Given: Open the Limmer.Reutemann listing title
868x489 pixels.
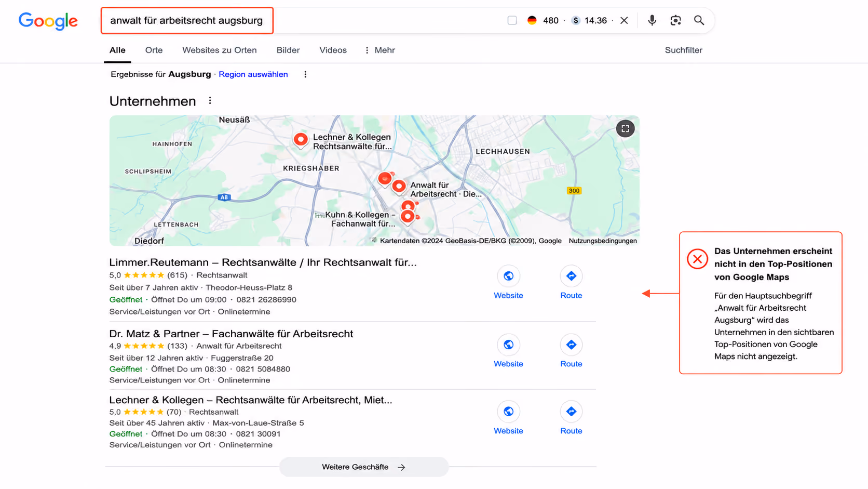Looking at the screenshot, I should pyautogui.click(x=263, y=262).
